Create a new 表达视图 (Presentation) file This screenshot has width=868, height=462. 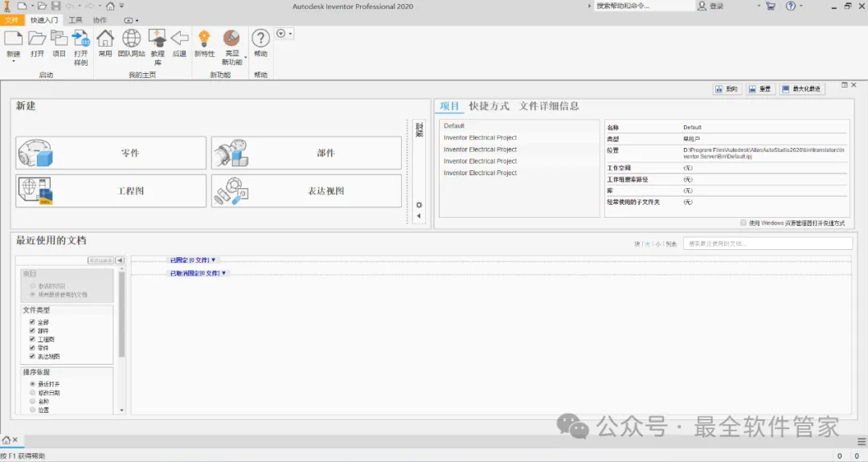[306, 191]
